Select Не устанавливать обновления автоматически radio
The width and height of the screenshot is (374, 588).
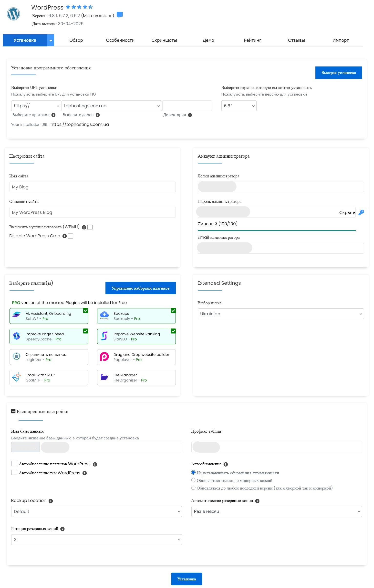[193, 472]
